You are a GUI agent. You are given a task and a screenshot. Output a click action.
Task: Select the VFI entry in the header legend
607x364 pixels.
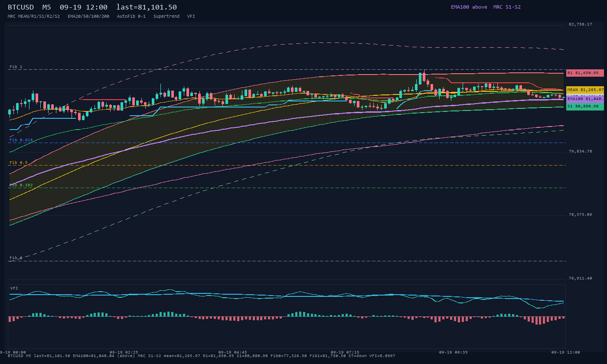[191, 16]
